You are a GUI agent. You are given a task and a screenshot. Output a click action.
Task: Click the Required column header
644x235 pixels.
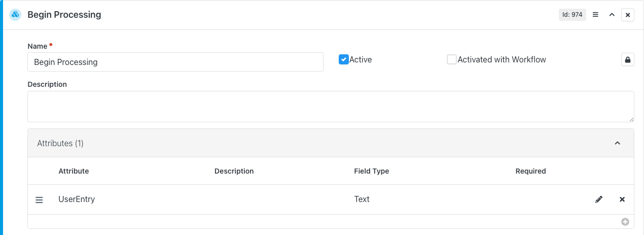point(530,171)
